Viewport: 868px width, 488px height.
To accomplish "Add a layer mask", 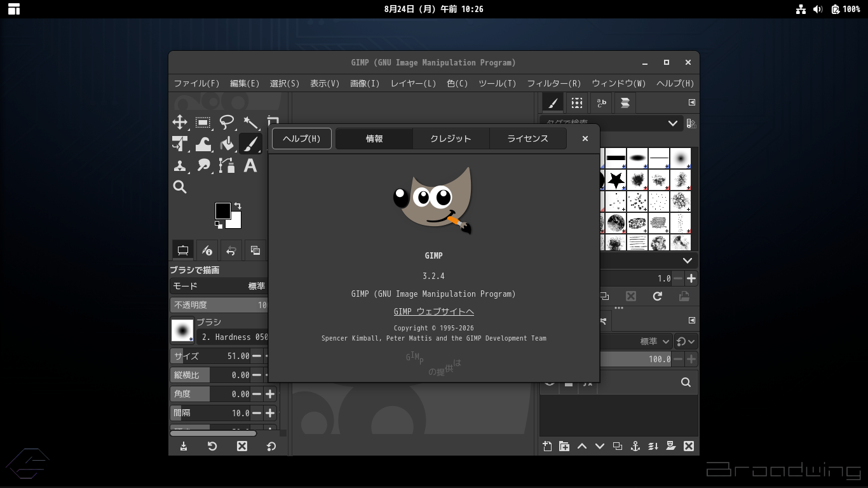I will point(670,447).
